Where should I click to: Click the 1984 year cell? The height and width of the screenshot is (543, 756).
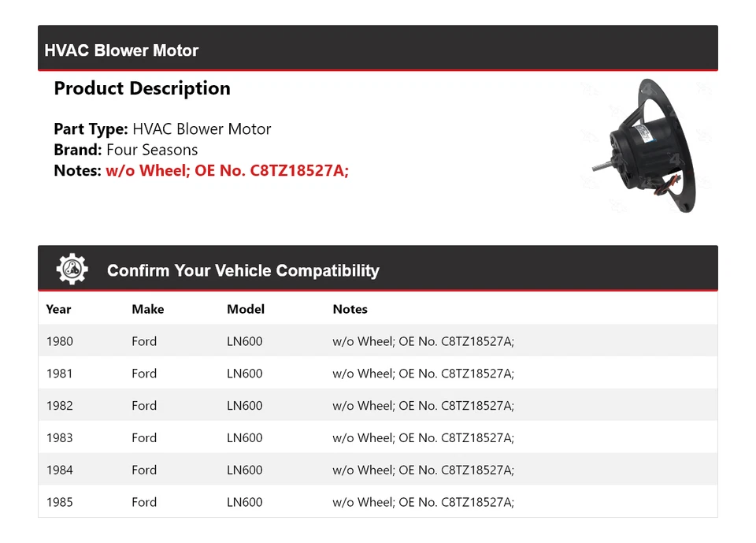59,470
